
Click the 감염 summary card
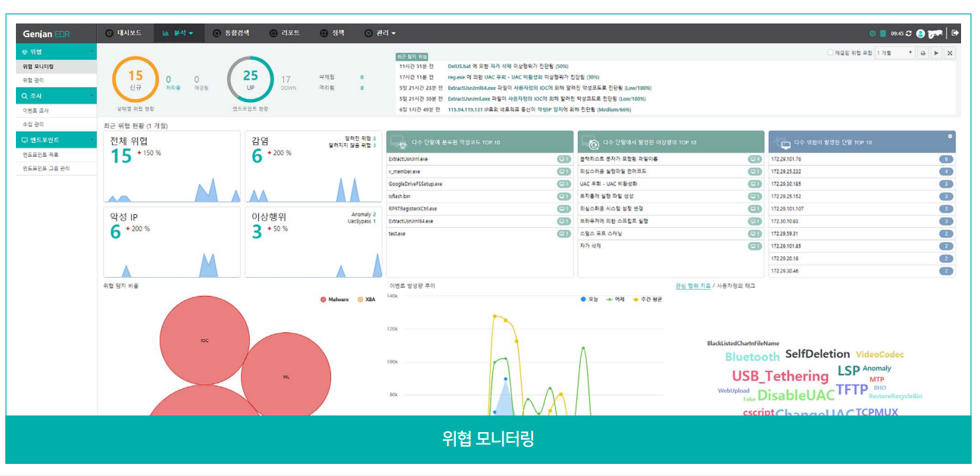click(314, 166)
